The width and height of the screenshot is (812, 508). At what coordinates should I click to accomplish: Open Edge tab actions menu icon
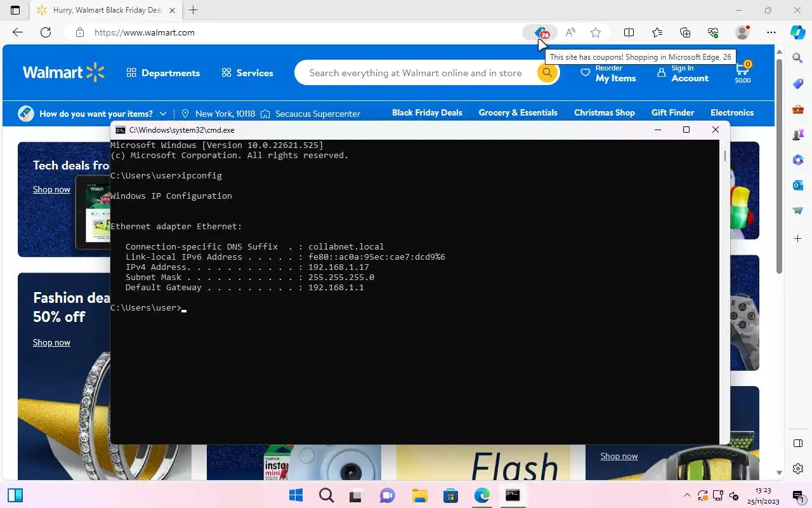pyautogui.click(x=15, y=10)
